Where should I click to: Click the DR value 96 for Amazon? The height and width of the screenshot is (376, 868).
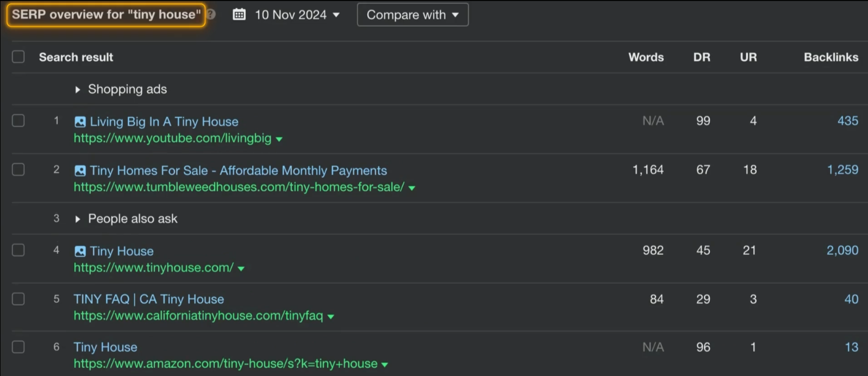[x=703, y=347]
